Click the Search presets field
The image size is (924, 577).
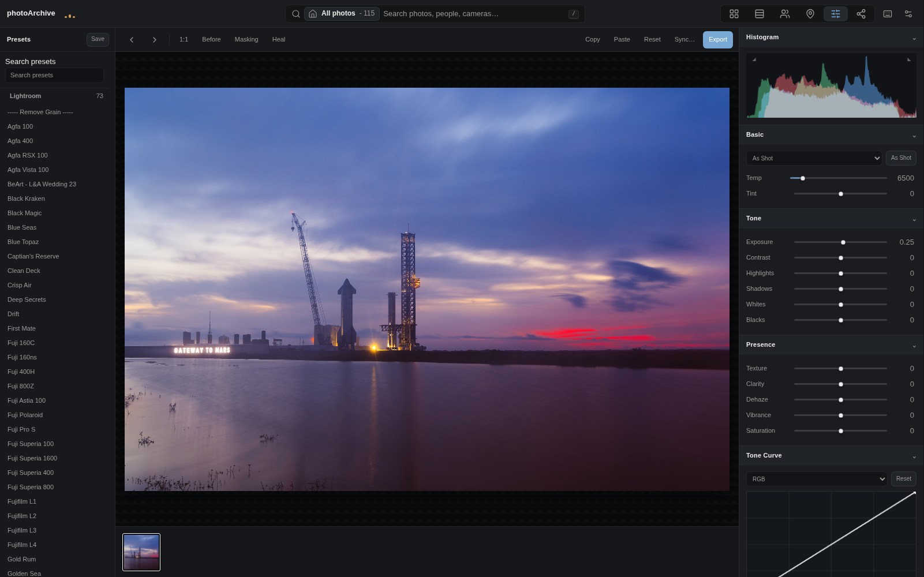(x=54, y=75)
